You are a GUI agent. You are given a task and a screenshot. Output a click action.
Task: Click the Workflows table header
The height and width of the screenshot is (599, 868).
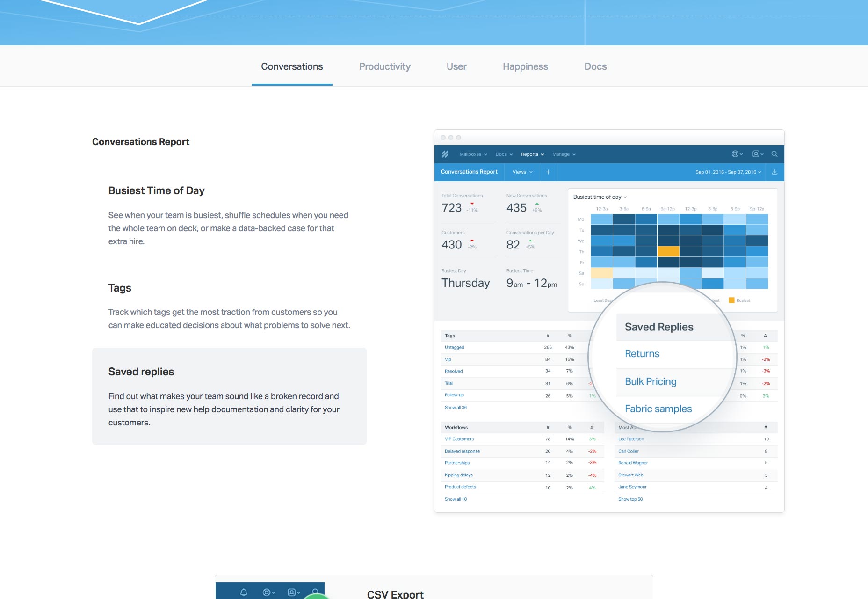[x=456, y=427]
